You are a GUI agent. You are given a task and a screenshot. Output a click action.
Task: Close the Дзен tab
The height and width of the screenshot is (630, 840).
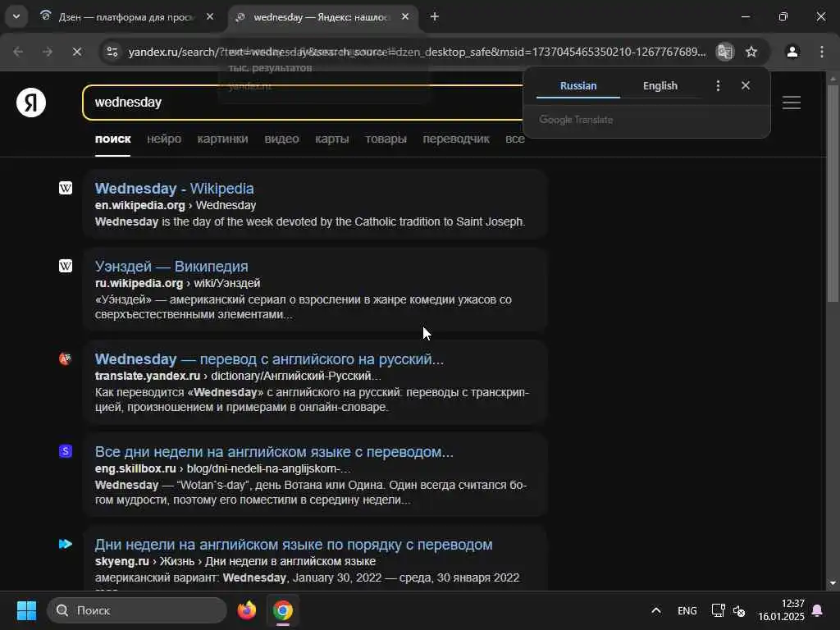tap(210, 16)
